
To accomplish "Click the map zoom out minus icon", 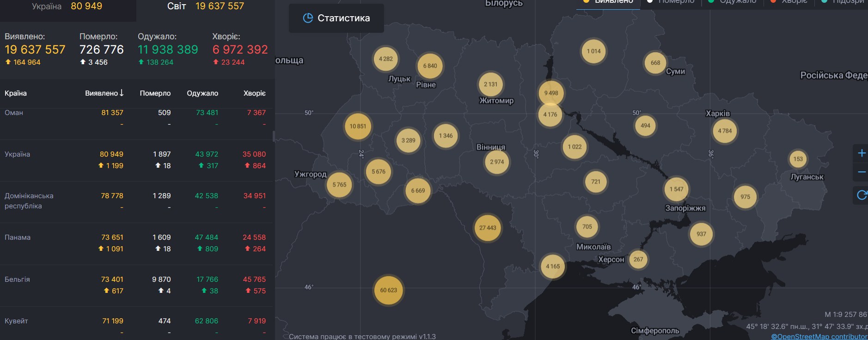I will pyautogui.click(x=861, y=172).
